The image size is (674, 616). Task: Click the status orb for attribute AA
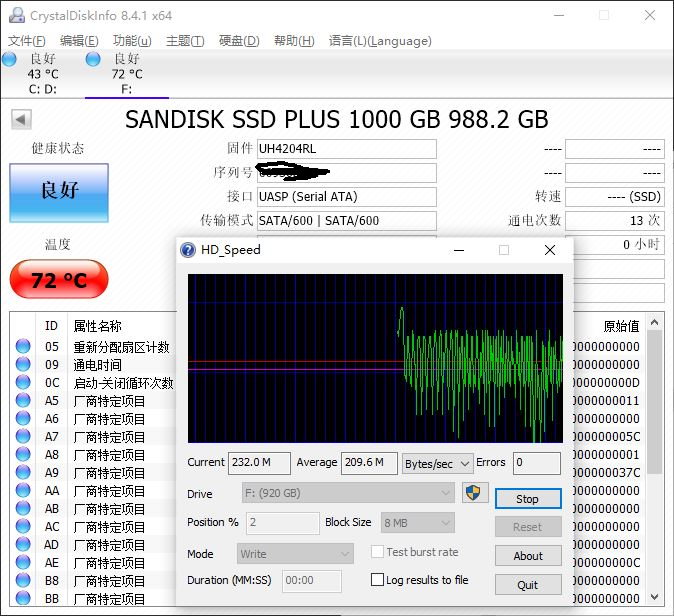tap(23, 490)
